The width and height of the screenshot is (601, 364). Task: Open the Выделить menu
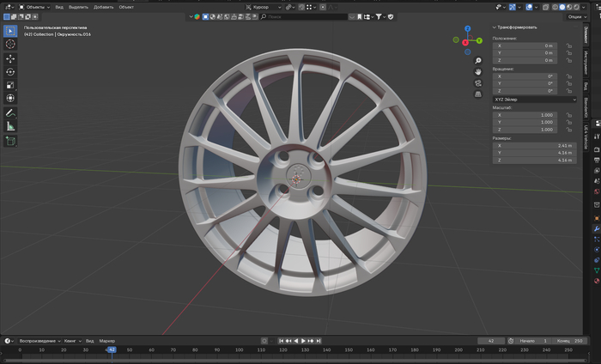pyautogui.click(x=78, y=6)
